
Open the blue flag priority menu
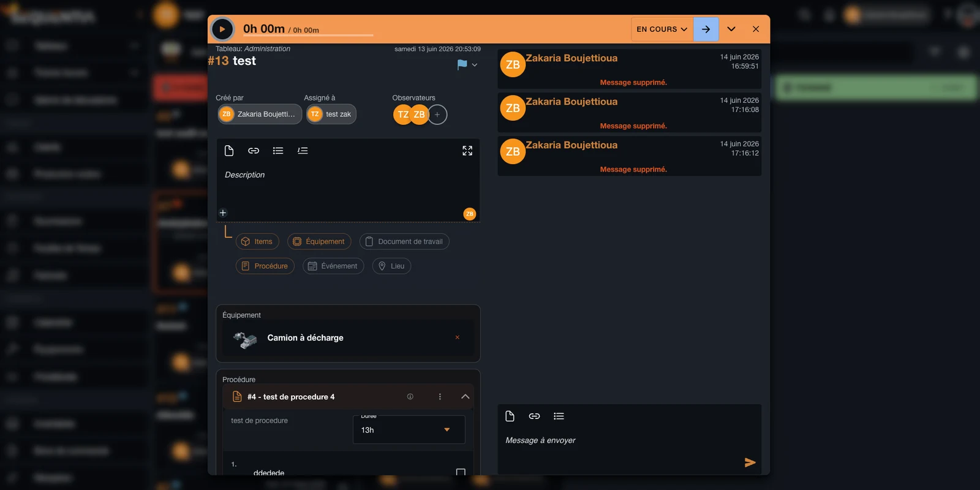467,64
